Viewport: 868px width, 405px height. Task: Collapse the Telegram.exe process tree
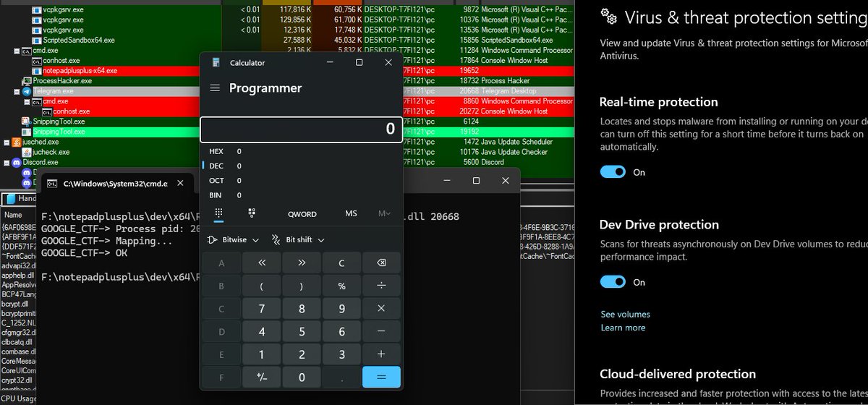point(17,92)
